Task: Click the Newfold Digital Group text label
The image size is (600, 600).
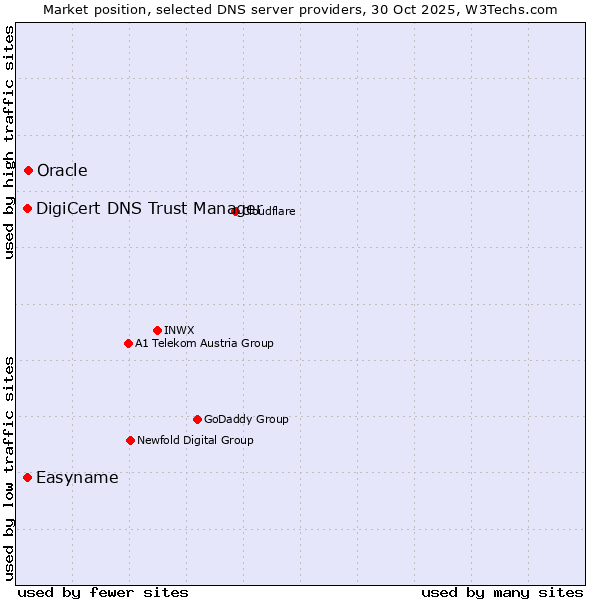Action: coord(195,440)
